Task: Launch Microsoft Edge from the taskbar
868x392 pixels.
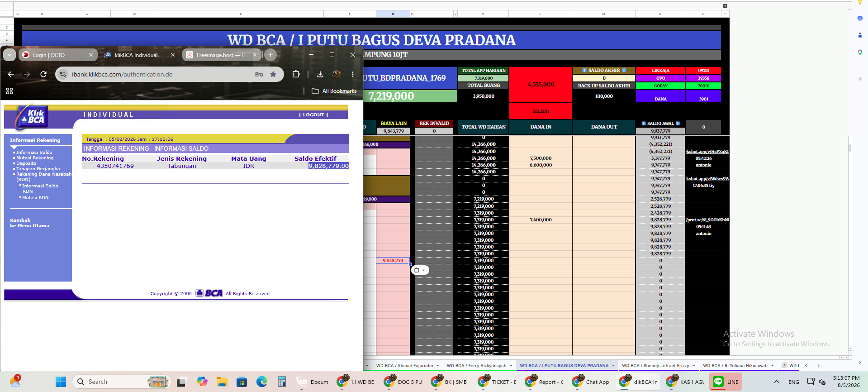Action: click(262, 382)
